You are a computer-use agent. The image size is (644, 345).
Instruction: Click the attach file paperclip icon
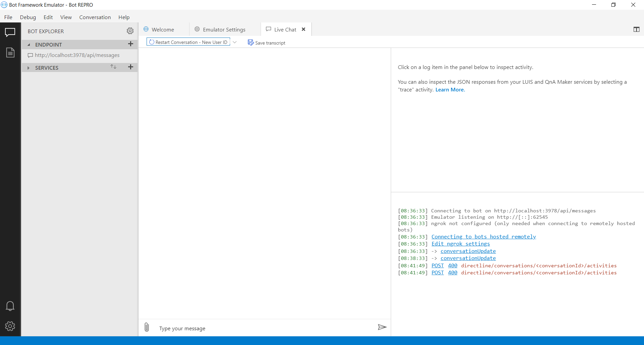(x=147, y=327)
